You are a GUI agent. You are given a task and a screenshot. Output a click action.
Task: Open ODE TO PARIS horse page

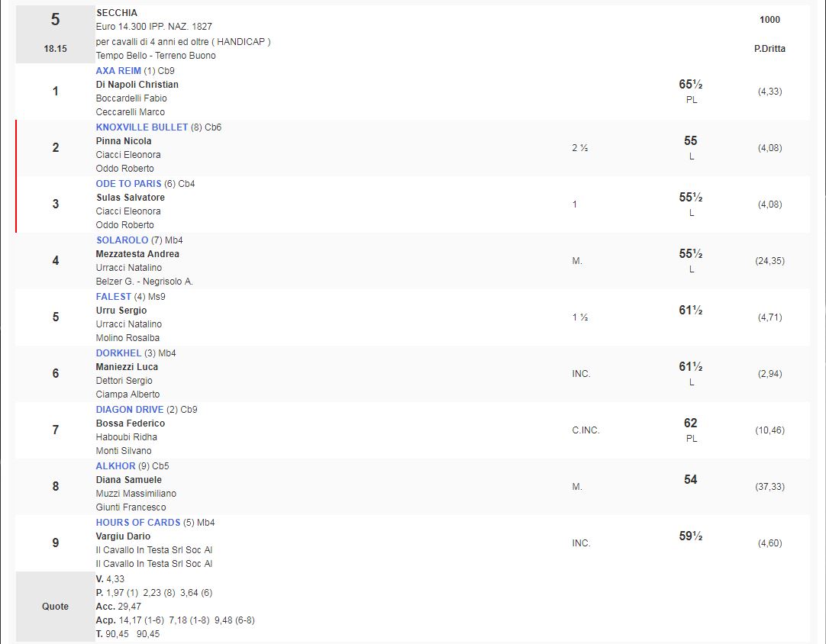128,184
